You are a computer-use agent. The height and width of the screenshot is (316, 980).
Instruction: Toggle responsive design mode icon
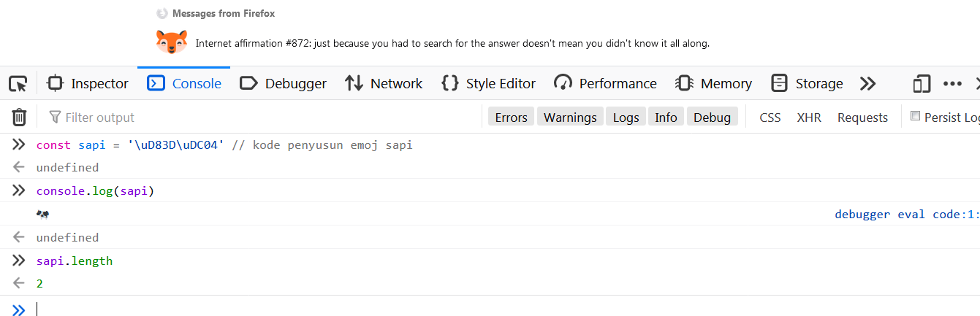922,84
